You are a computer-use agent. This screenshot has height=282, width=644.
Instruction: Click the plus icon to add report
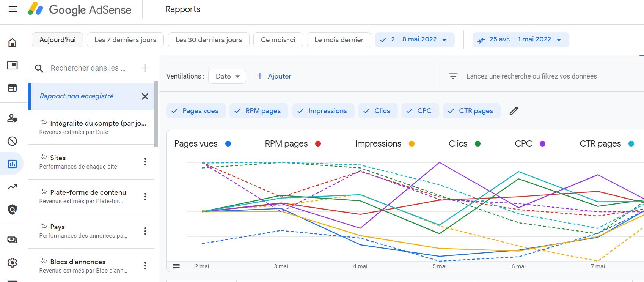point(145,68)
